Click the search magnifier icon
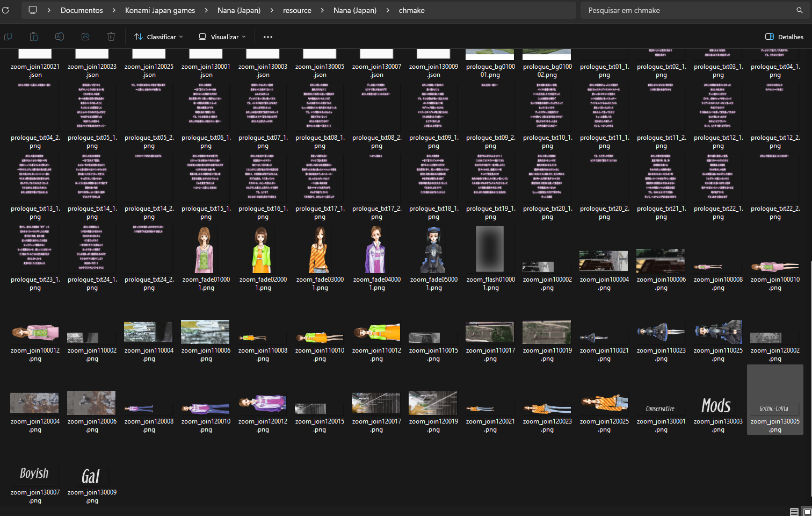The image size is (812, 516). coord(800,10)
